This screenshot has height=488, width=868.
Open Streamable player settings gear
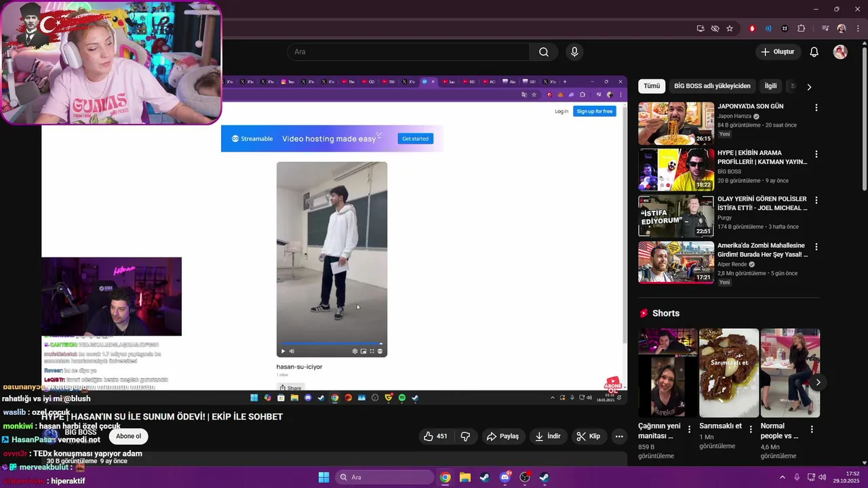tap(355, 351)
